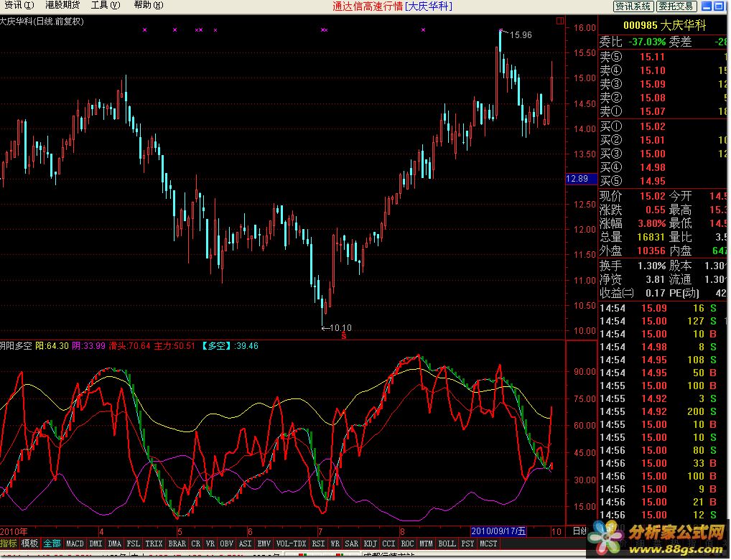
Task: Click the 卖① 15.07 ask row
Action: (x=664, y=111)
